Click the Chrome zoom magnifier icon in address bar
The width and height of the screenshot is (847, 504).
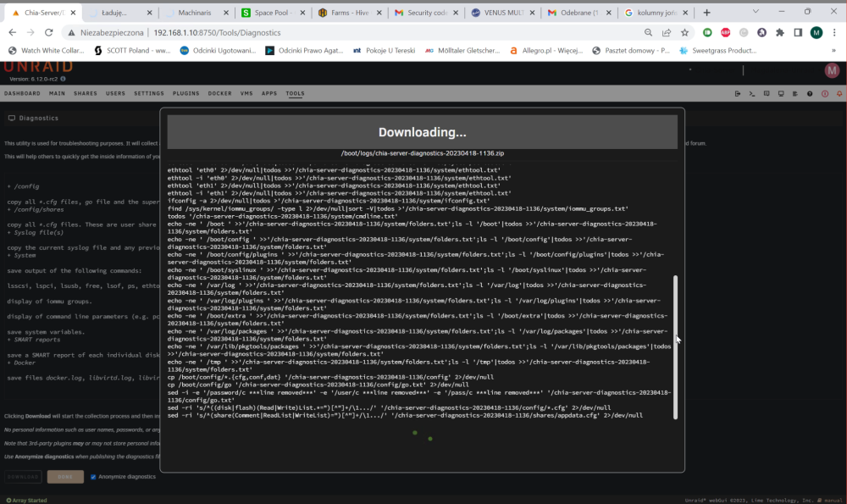648,32
